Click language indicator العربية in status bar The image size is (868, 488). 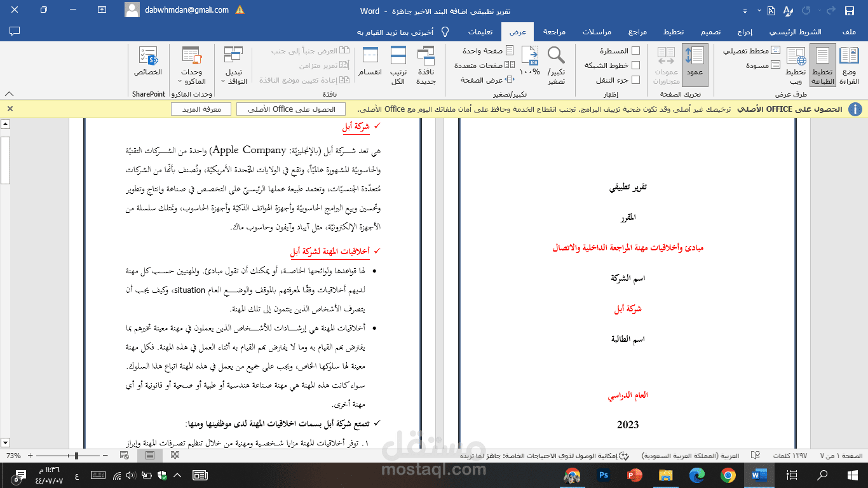tap(690, 456)
